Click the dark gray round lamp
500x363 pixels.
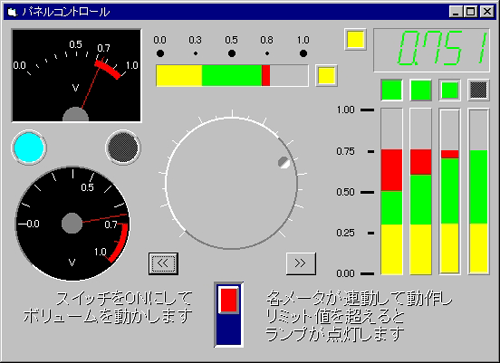(123, 147)
